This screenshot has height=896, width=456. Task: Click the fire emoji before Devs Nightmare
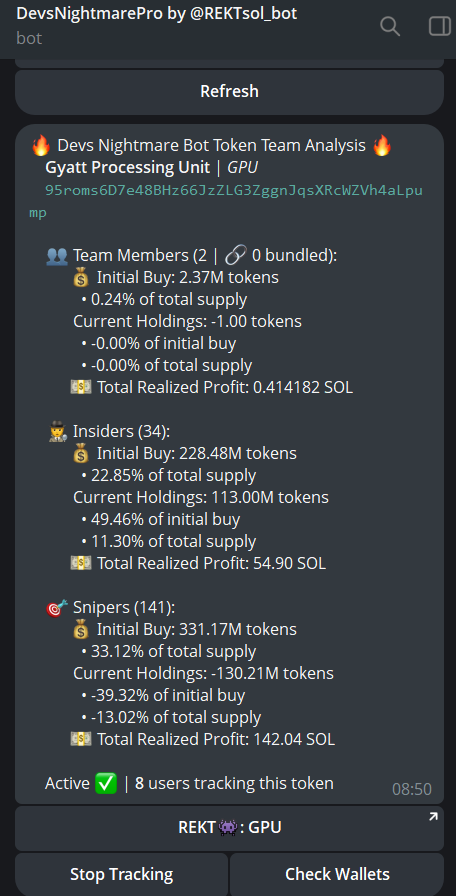(41, 146)
